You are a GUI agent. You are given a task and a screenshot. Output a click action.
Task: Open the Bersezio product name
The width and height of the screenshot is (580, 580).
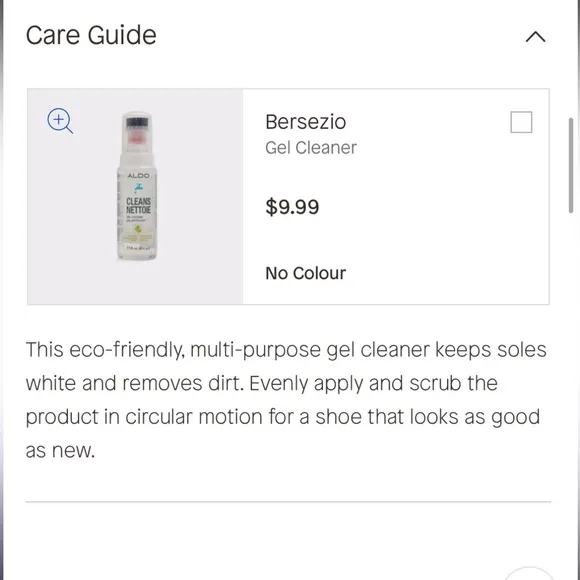coord(306,122)
